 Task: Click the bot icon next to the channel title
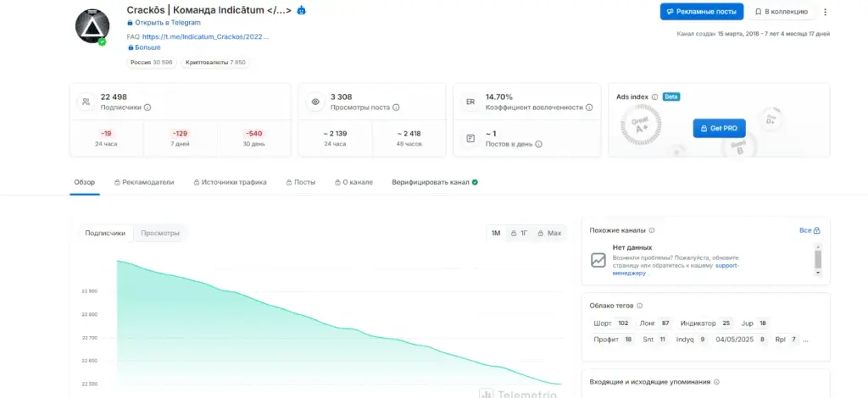tap(301, 10)
